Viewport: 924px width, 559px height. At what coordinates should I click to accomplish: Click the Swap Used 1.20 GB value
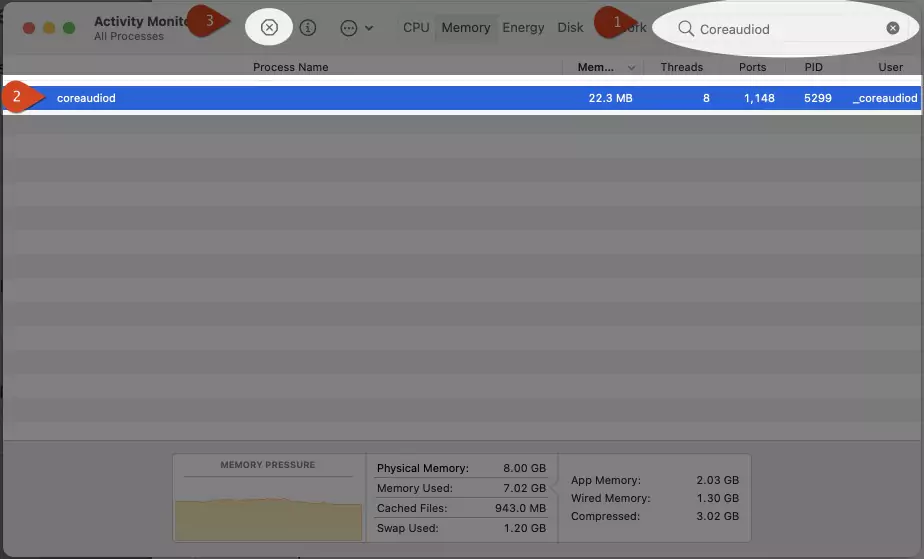point(524,528)
